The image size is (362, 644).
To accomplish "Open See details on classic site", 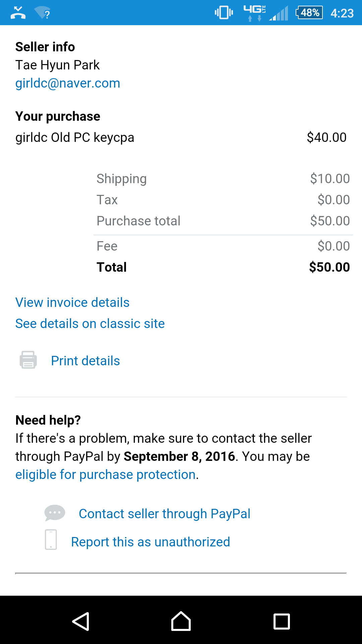I will click(x=90, y=324).
